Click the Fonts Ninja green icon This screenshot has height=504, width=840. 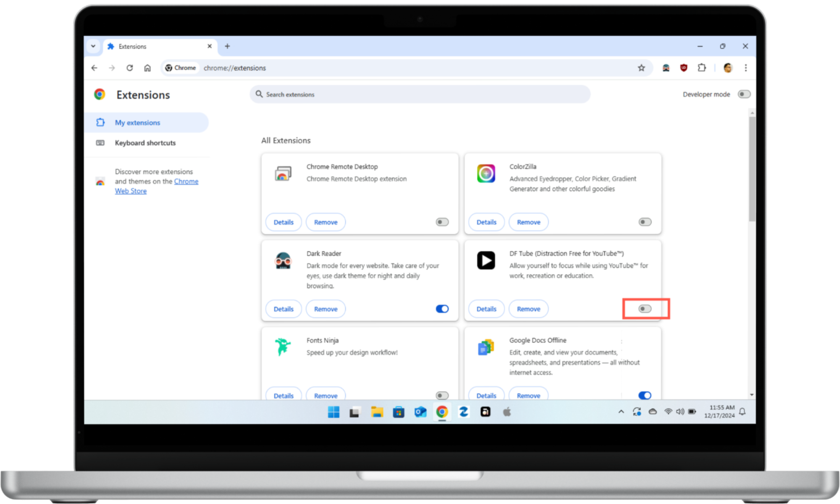pos(283,347)
